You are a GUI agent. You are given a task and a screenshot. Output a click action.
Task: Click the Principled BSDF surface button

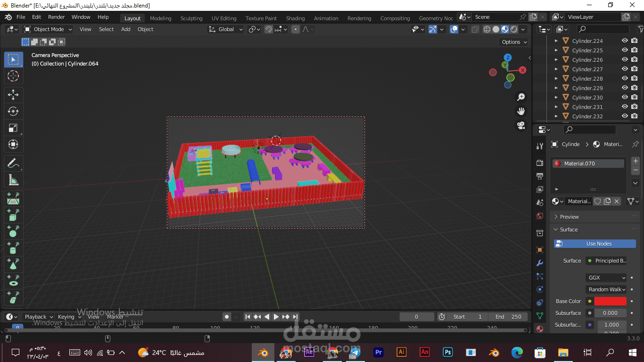[x=607, y=261]
